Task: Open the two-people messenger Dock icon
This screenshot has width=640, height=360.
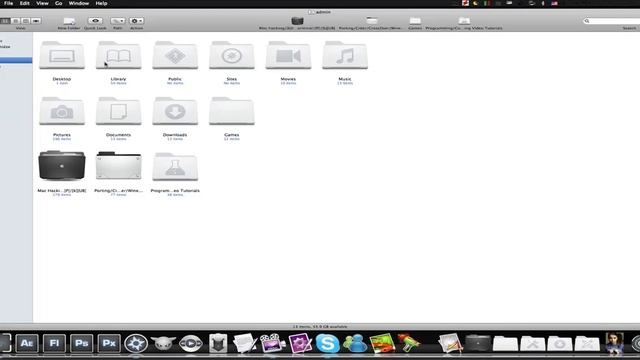Action: tap(355, 343)
